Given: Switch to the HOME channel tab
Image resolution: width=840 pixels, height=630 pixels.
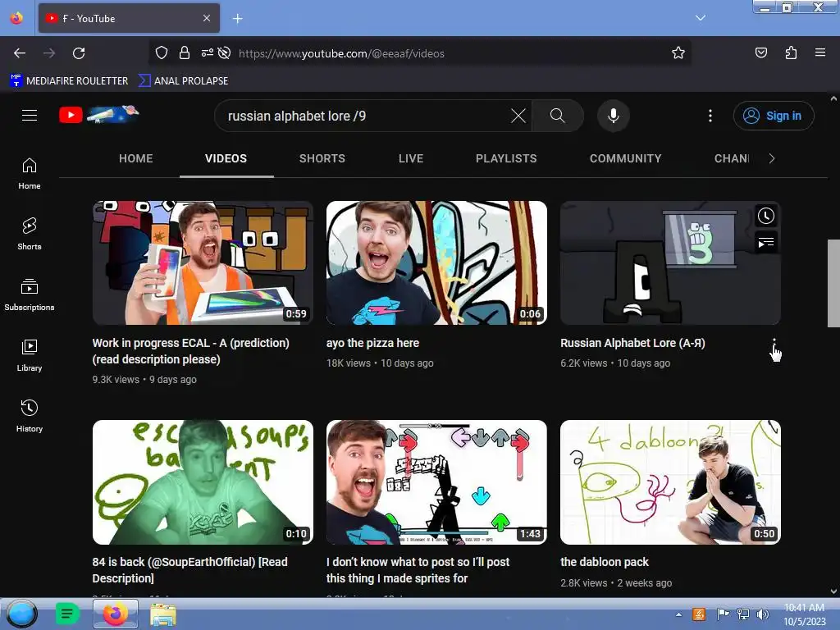Looking at the screenshot, I should pos(135,158).
